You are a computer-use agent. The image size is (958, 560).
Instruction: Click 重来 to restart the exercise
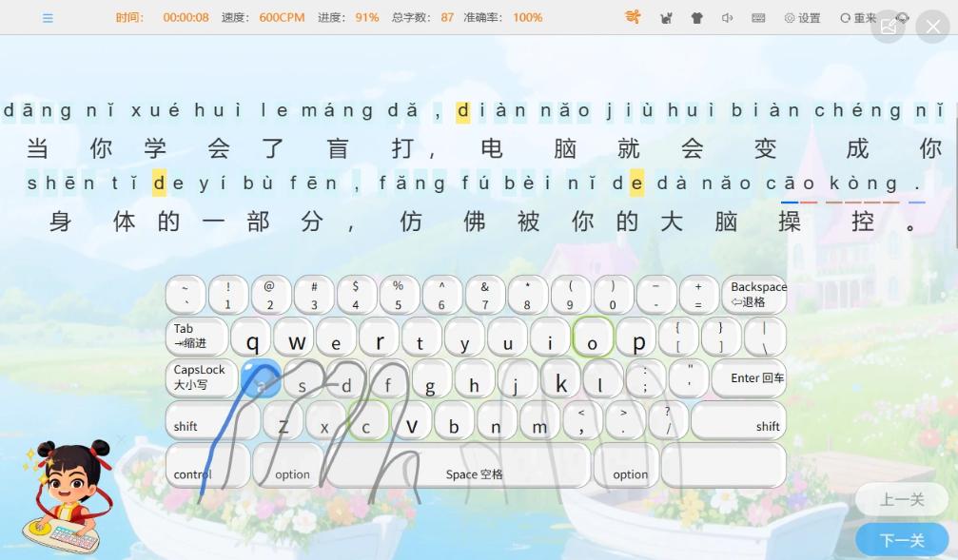[857, 18]
